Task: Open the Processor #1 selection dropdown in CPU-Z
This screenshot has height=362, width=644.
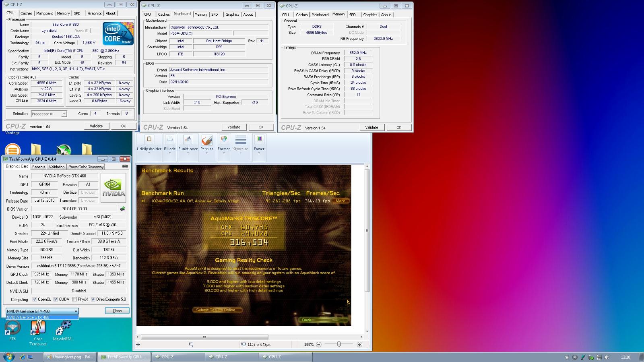Action: point(49,114)
